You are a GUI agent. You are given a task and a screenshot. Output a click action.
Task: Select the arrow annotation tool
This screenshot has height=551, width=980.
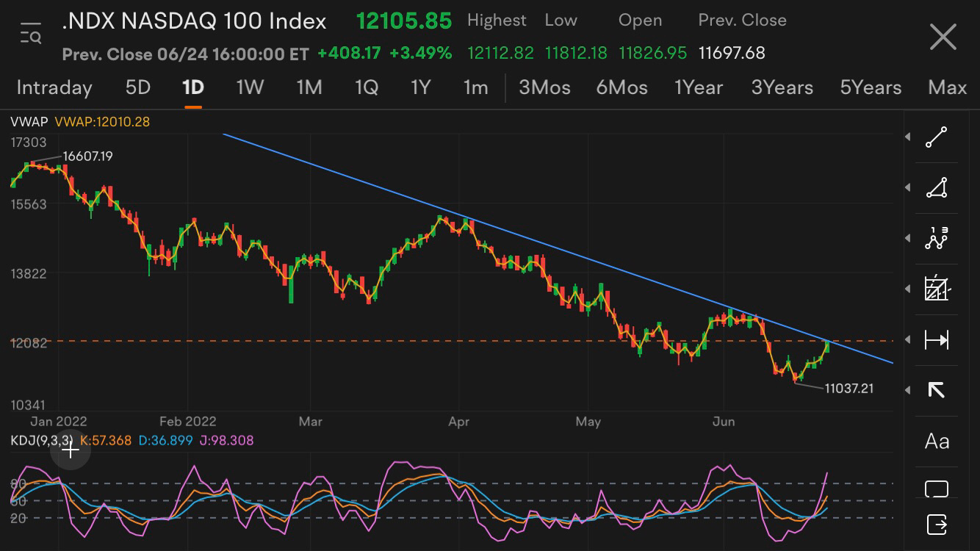[937, 390]
